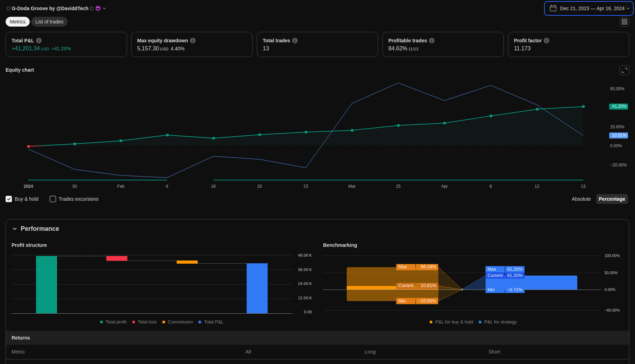635x364 pixels.
Task: Click the Total P&L info icon
Action: 39,41
